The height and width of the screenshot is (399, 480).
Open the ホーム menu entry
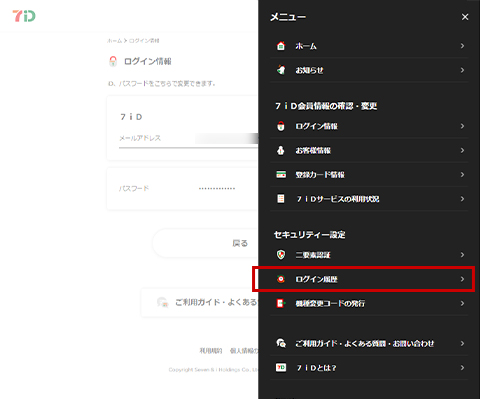pos(369,46)
